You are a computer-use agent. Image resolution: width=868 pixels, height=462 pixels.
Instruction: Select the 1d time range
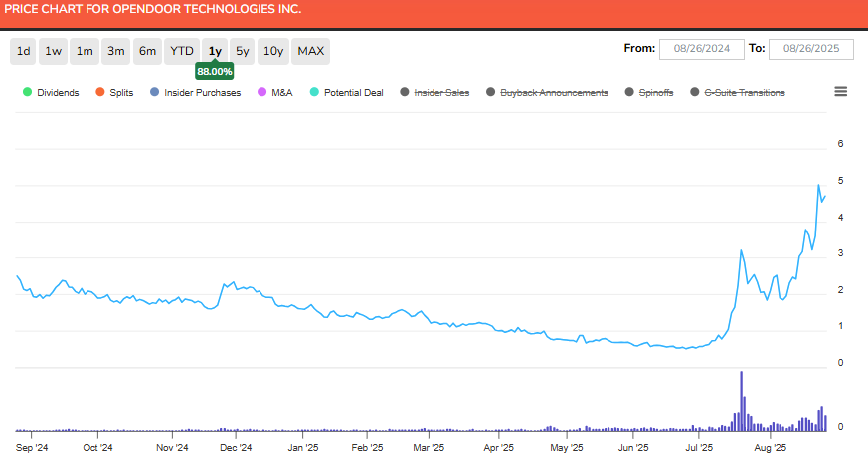tap(23, 51)
